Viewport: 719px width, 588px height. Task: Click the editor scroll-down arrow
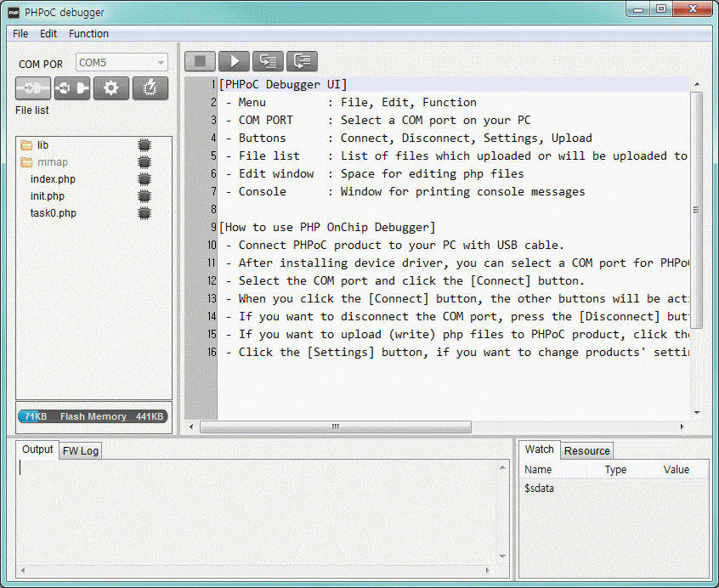tap(697, 412)
